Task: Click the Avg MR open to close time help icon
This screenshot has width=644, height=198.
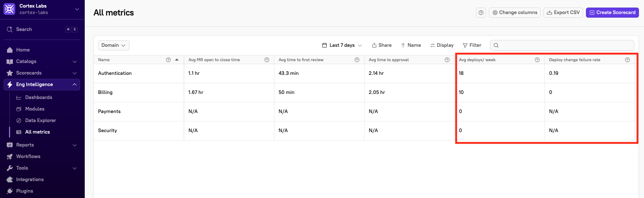Action: (267, 60)
